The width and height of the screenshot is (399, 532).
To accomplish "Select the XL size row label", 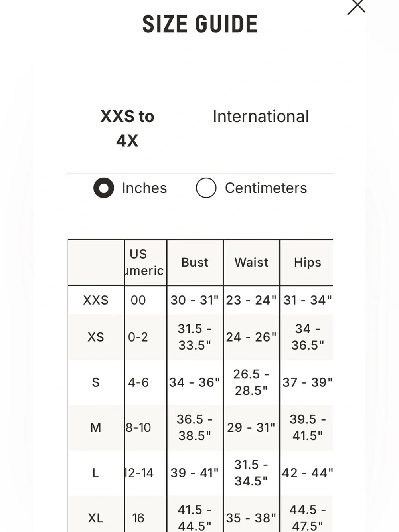I will tap(96, 518).
